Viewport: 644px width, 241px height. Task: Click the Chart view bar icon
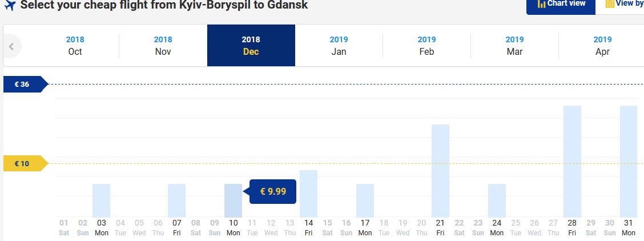[541, 3]
